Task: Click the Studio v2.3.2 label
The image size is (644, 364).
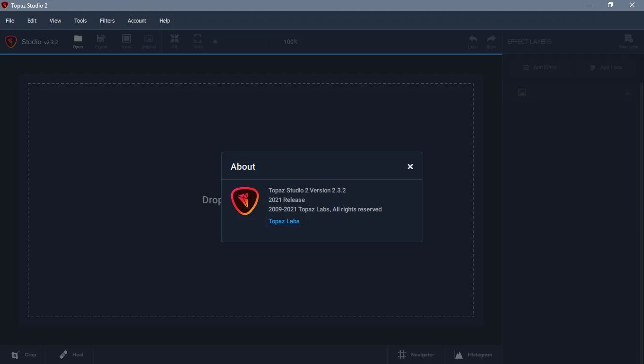Action: point(40,42)
